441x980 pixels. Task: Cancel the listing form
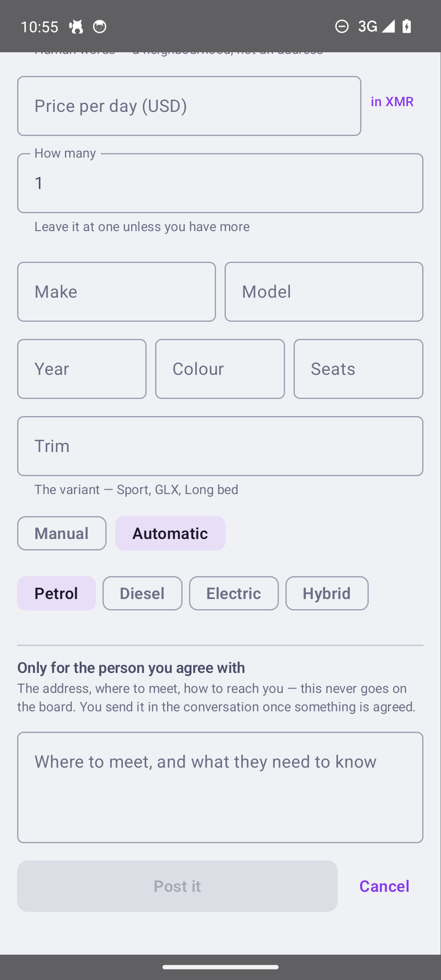click(384, 886)
